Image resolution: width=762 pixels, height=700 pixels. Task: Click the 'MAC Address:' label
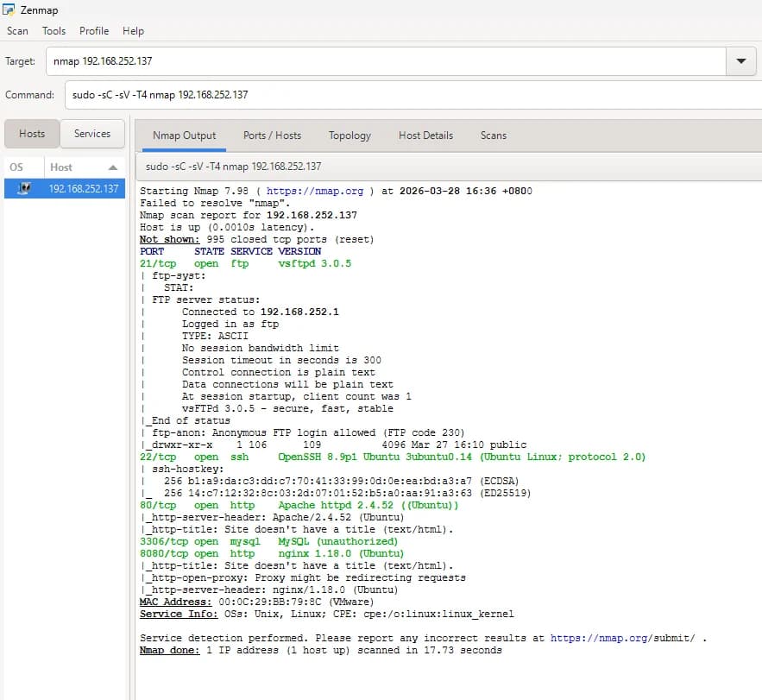click(175, 602)
